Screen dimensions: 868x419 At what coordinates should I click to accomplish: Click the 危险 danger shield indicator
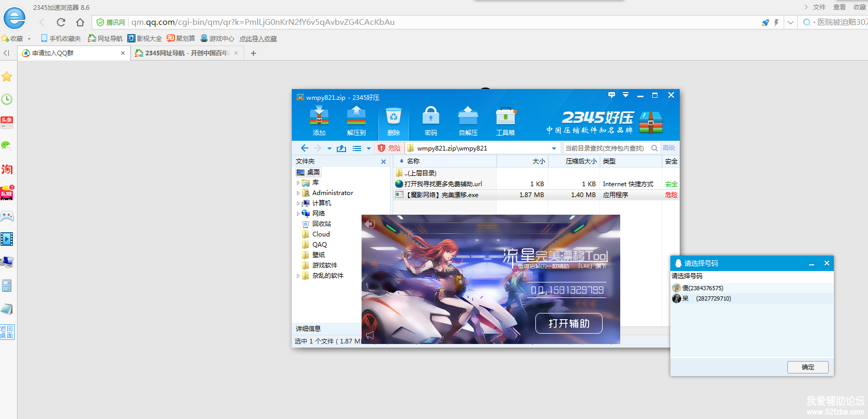389,148
